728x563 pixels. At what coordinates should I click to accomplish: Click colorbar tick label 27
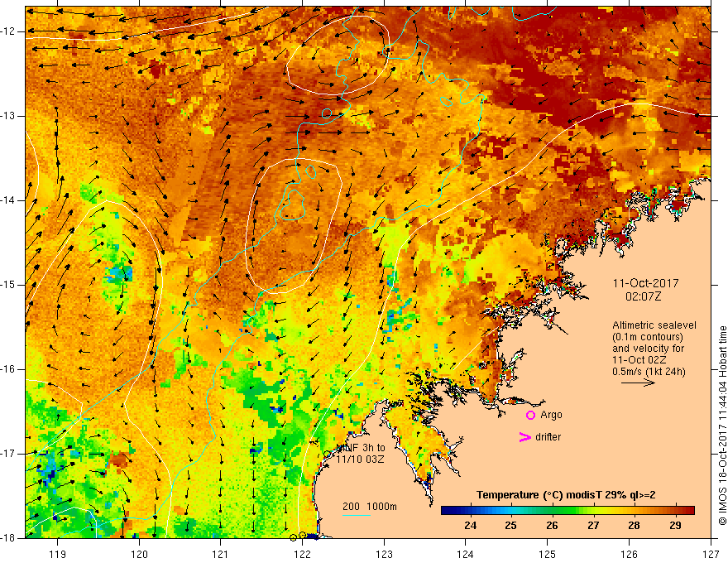pyautogui.click(x=593, y=526)
